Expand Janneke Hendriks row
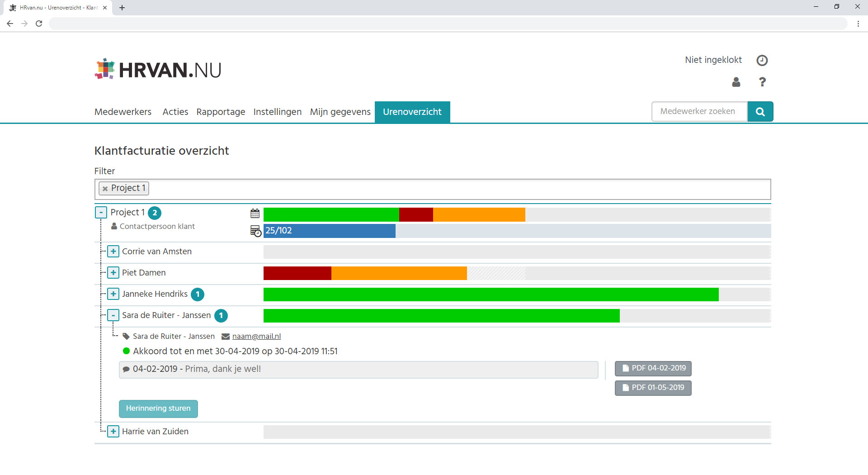868x475 pixels. (113, 294)
